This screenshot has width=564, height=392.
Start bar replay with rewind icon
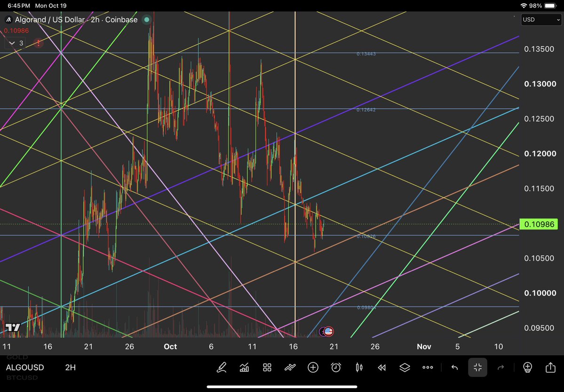click(381, 367)
